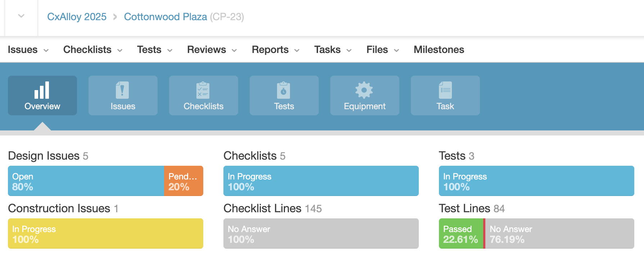Expand the Checklists menu dropdown

[x=92, y=50]
